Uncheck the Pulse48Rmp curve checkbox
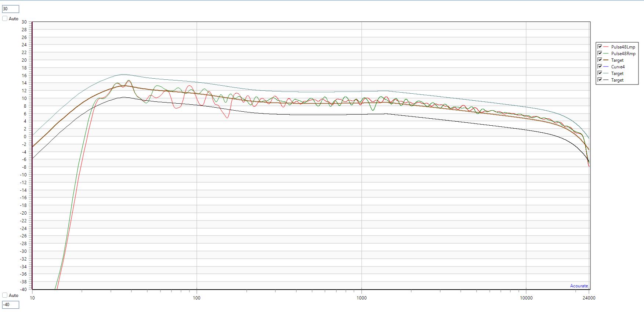This screenshot has width=644, height=312. pos(600,53)
